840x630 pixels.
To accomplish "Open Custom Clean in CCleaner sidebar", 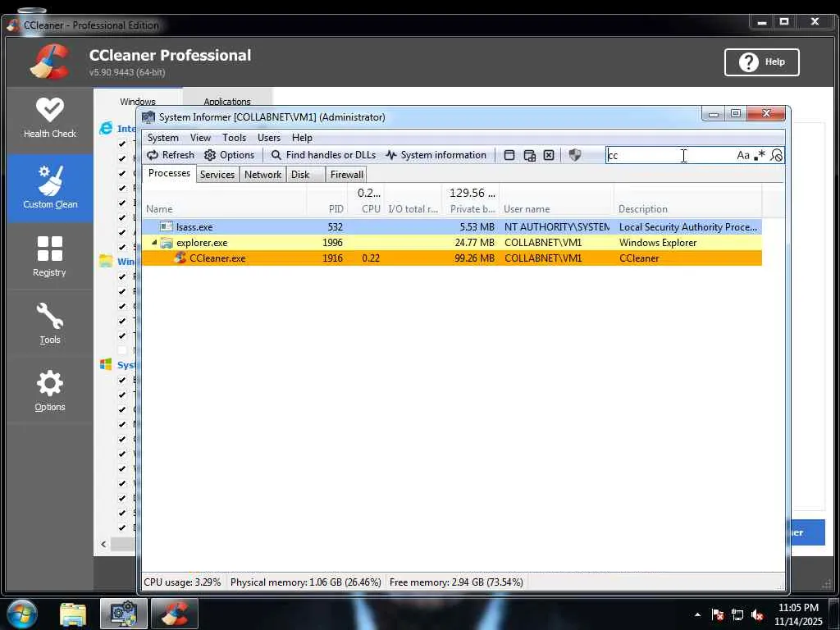I will 50,188.
